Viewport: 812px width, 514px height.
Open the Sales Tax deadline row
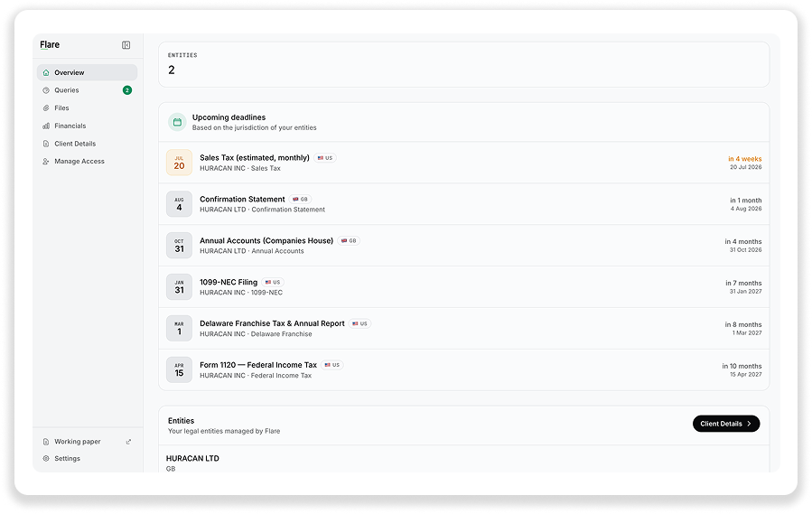pos(464,163)
